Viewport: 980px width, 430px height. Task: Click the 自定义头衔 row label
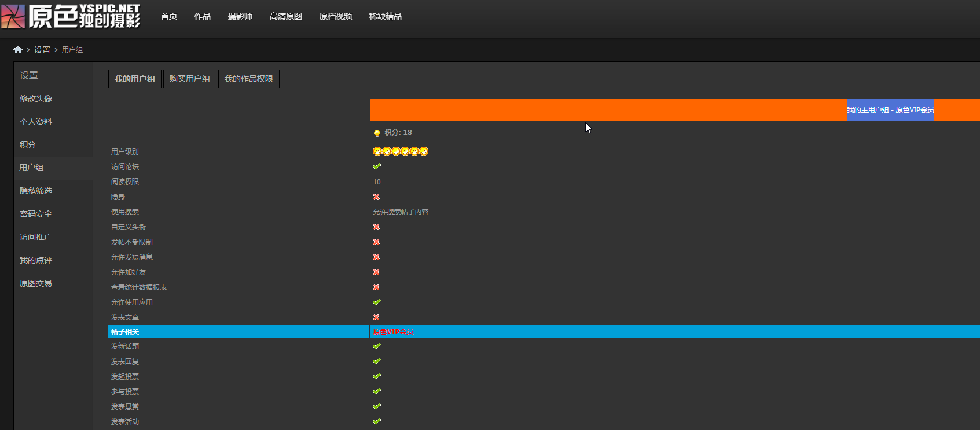tap(129, 227)
